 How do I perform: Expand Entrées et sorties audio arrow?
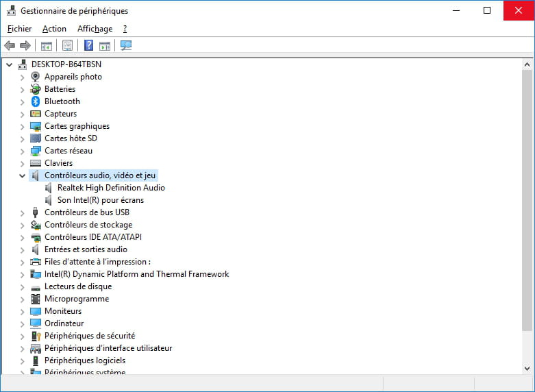click(x=23, y=250)
